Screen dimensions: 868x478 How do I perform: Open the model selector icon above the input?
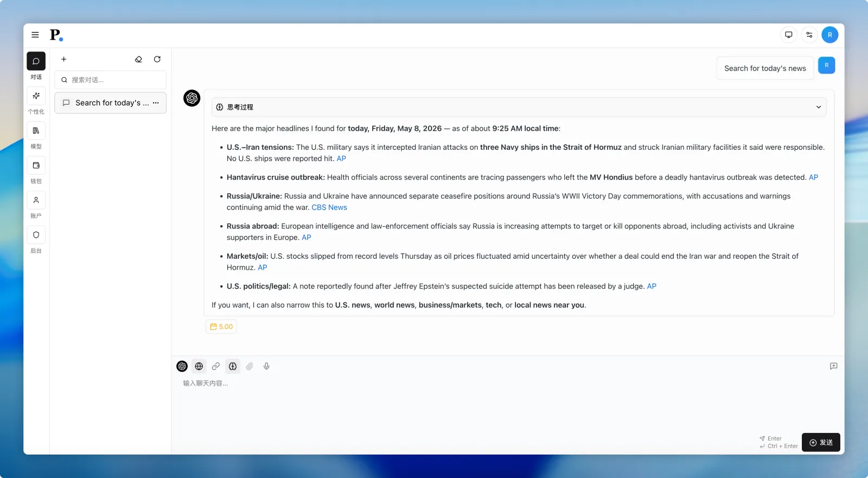click(x=182, y=366)
